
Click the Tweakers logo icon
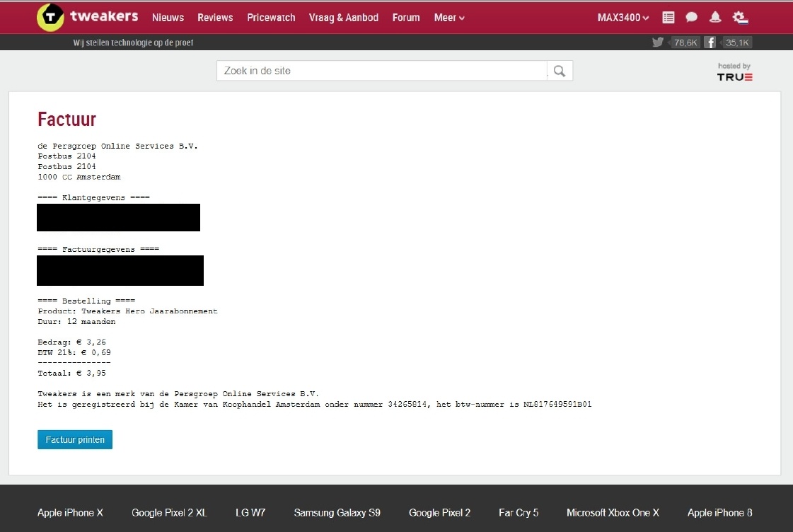(x=50, y=17)
